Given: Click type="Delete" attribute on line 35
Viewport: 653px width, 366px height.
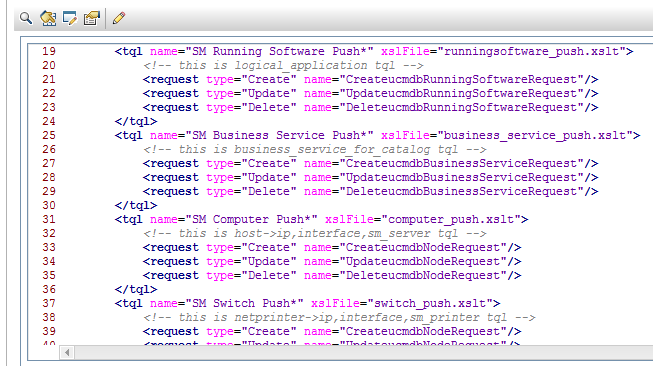Looking at the screenshot, I should [x=251, y=276].
